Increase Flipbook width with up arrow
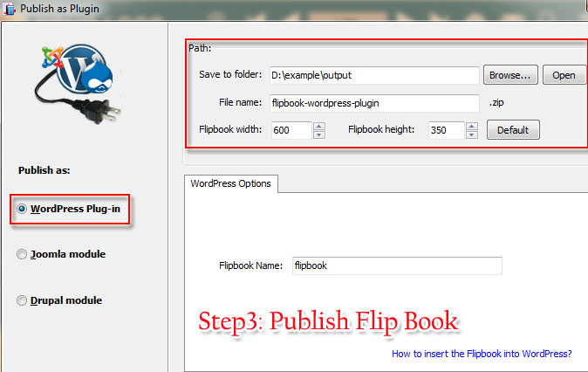Viewport: 588px width, 372px height. (x=319, y=126)
